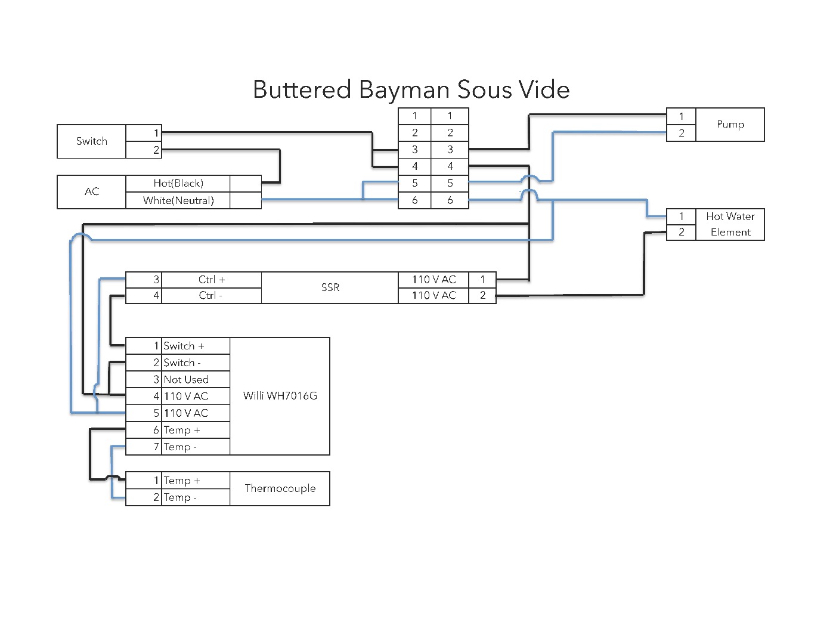Click Thermocouple row 1 'Temp +'
Viewport: 833px width, 644px height.
(178, 481)
